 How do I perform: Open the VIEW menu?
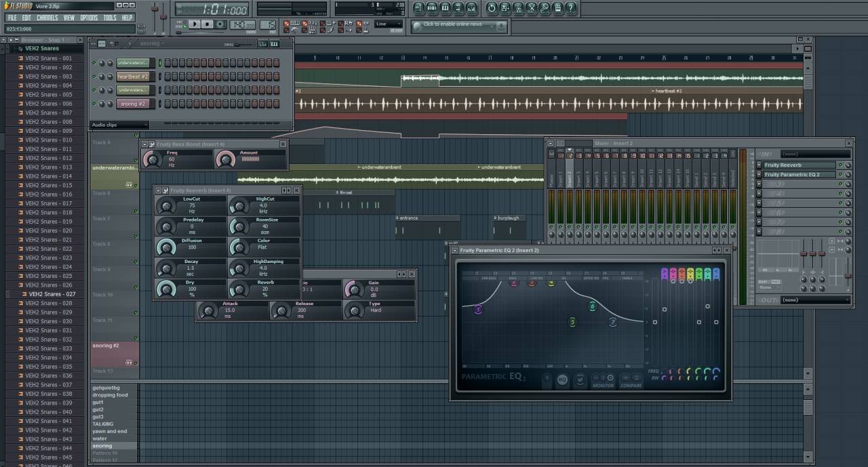click(69, 18)
